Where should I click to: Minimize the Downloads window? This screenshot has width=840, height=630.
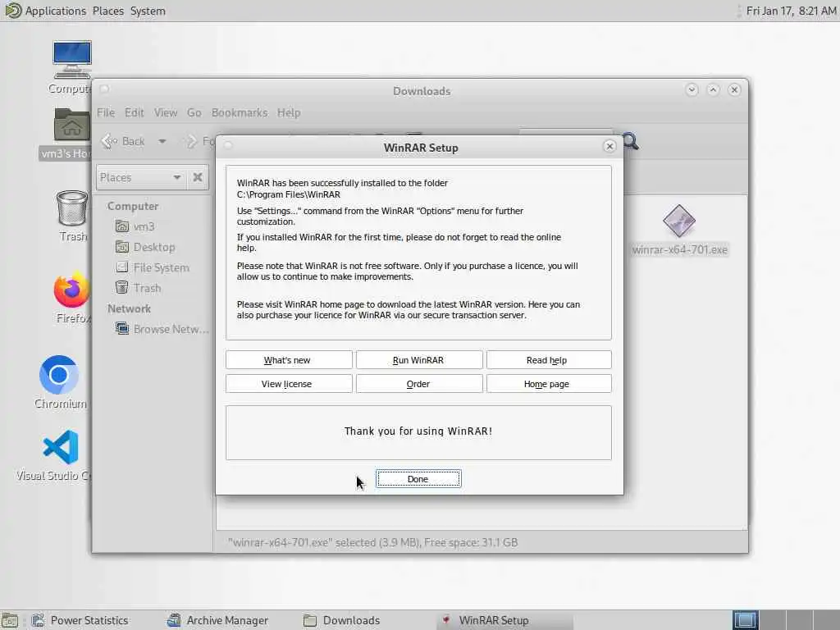(x=692, y=89)
